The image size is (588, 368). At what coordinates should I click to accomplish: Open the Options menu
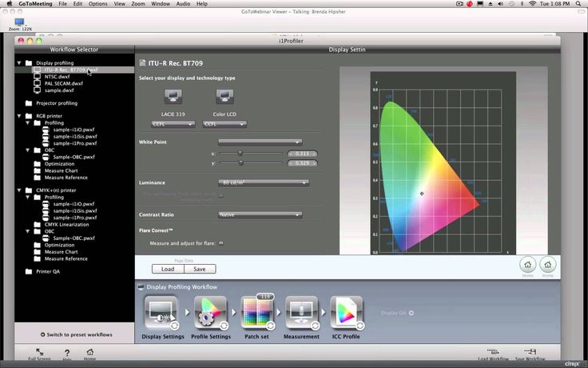pos(98,4)
